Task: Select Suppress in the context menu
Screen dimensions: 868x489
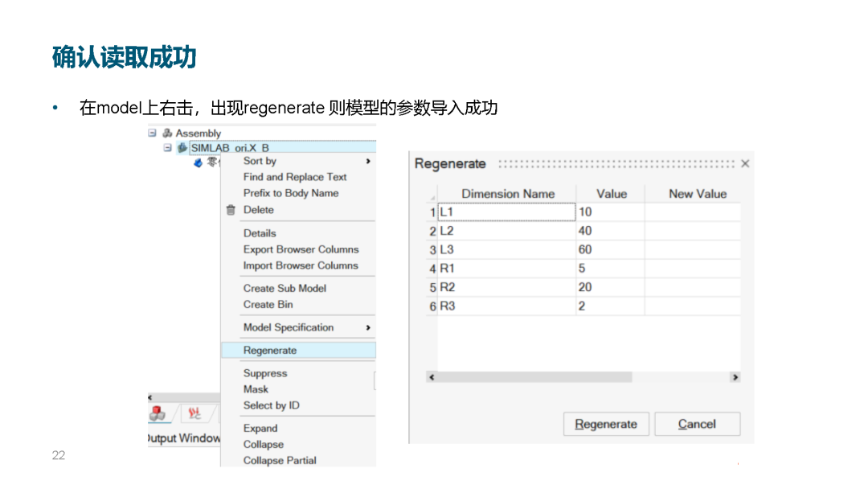Action: [265, 373]
